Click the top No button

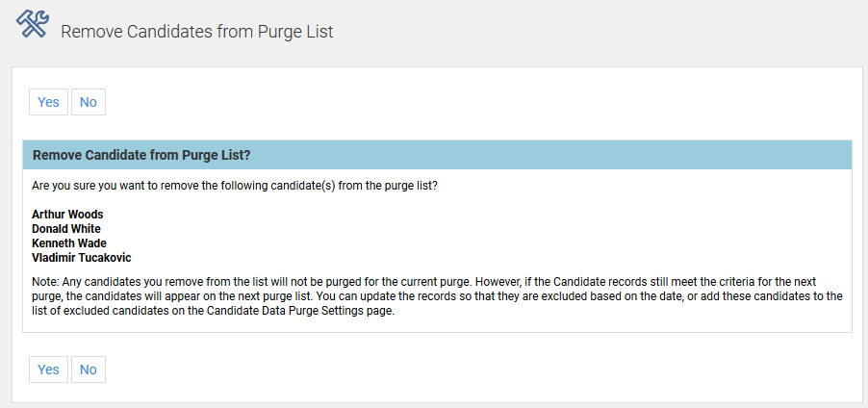pos(89,102)
